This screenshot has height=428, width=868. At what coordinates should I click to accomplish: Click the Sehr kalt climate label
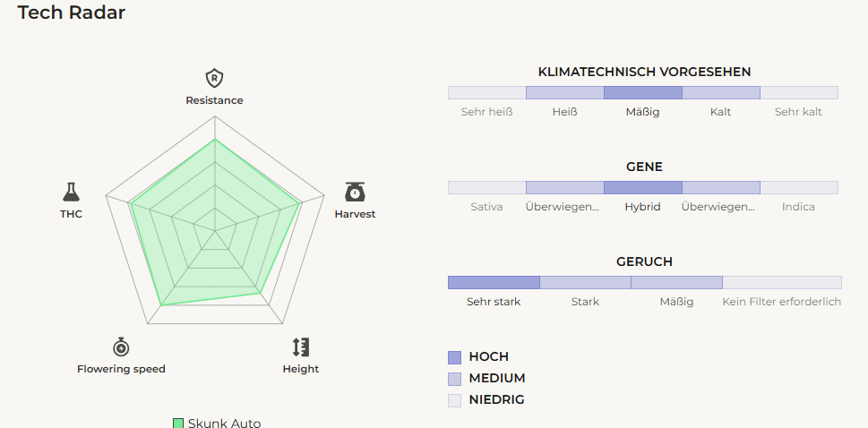coord(798,112)
